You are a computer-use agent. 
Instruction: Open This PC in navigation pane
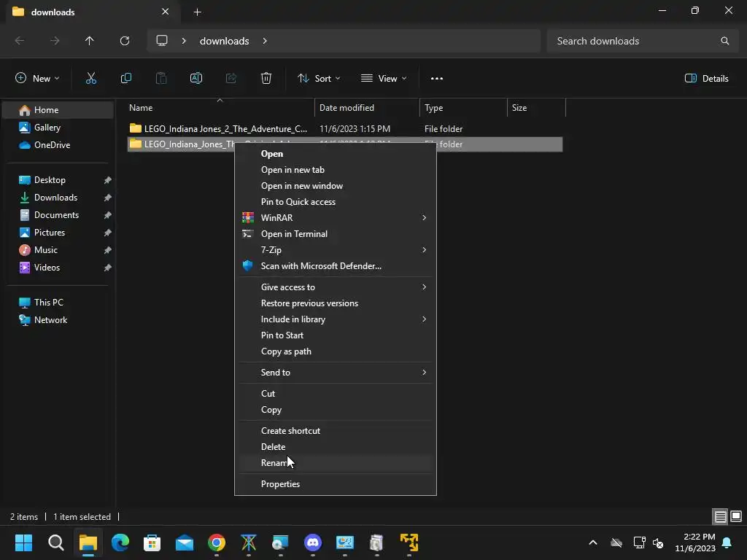pos(58,303)
